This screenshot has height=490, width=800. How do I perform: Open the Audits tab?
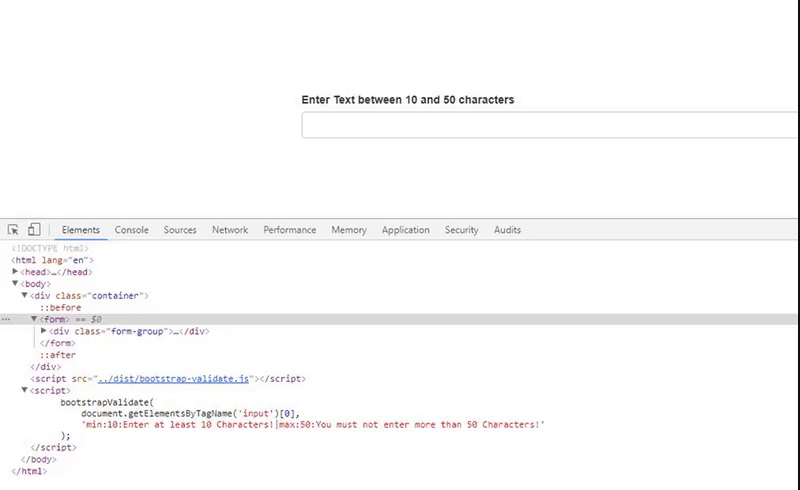pos(507,230)
